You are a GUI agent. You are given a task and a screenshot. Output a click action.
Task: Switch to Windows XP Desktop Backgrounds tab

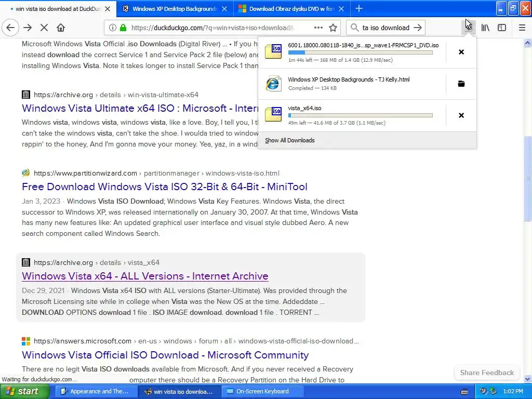[x=175, y=9]
